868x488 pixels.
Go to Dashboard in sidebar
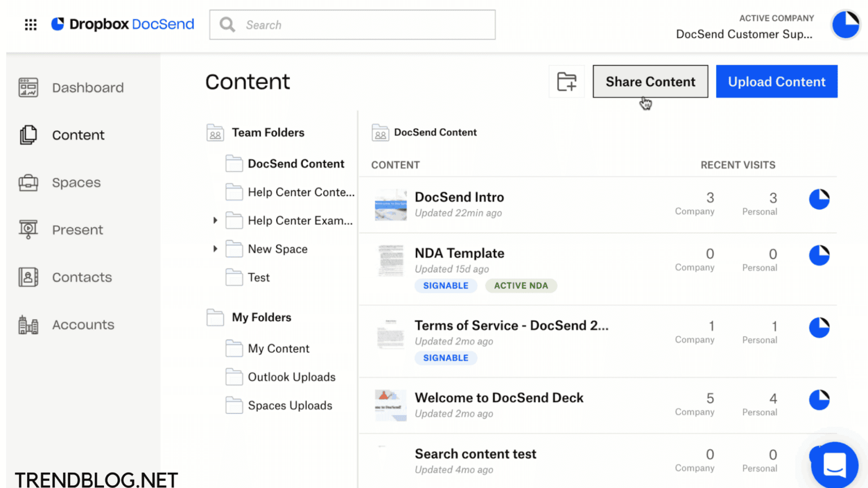point(87,88)
